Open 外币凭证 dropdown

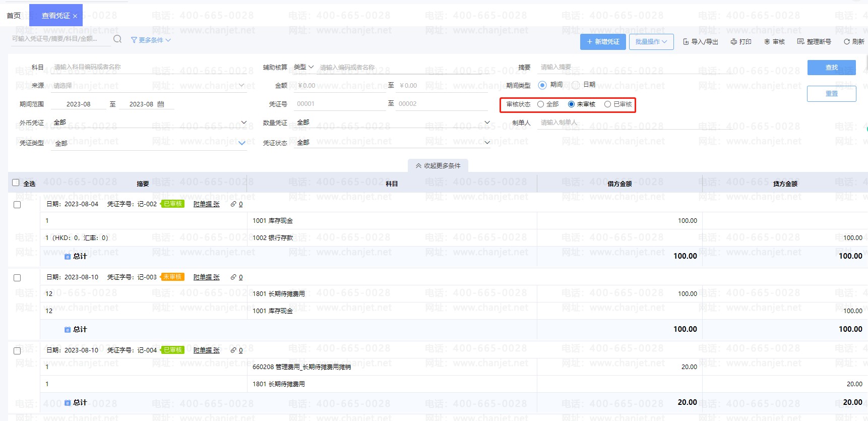pos(149,123)
